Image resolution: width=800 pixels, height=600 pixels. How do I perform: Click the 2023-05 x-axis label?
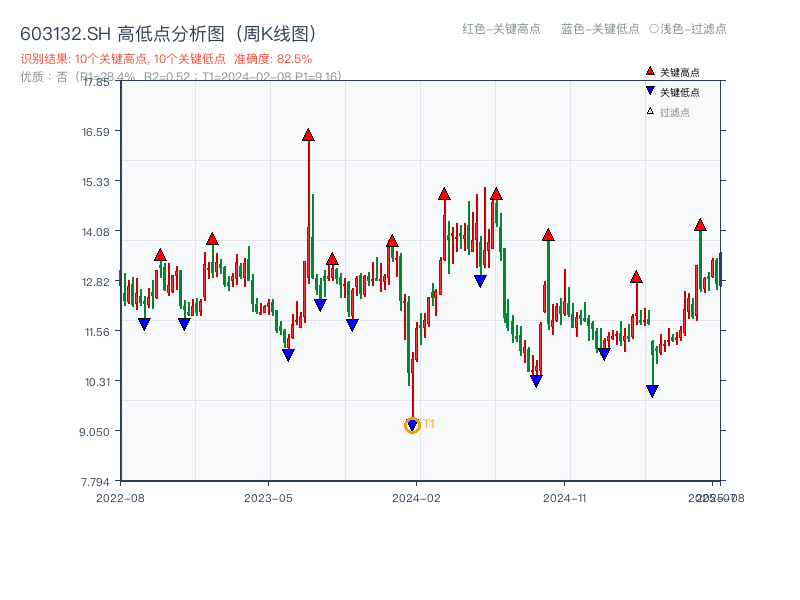(x=268, y=498)
